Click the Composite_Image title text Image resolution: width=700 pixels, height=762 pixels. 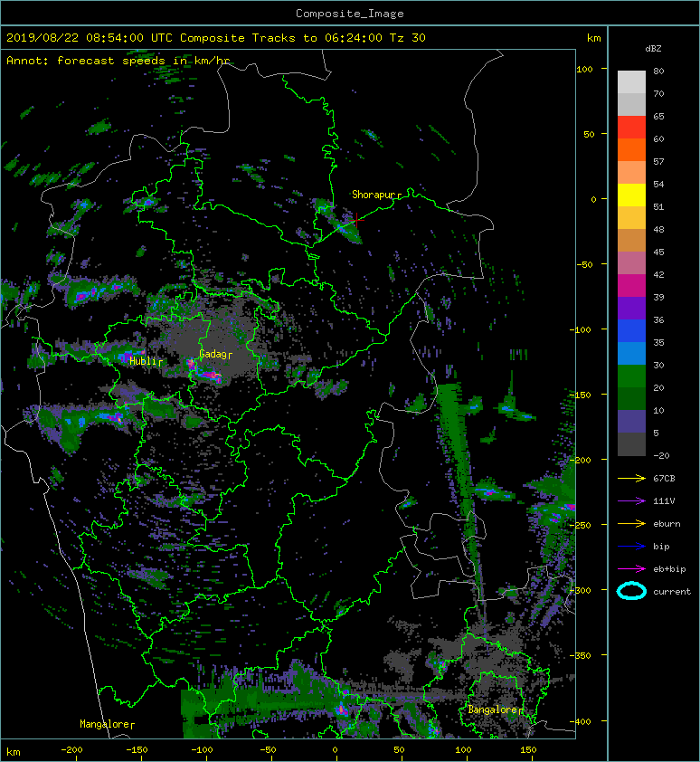pyautogui.click(x=350, y=14)
